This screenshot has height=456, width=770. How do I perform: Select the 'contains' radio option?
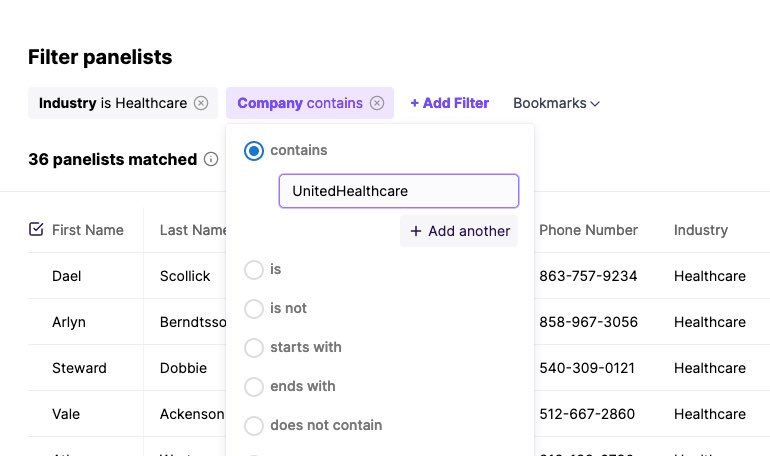coord(254,151)
